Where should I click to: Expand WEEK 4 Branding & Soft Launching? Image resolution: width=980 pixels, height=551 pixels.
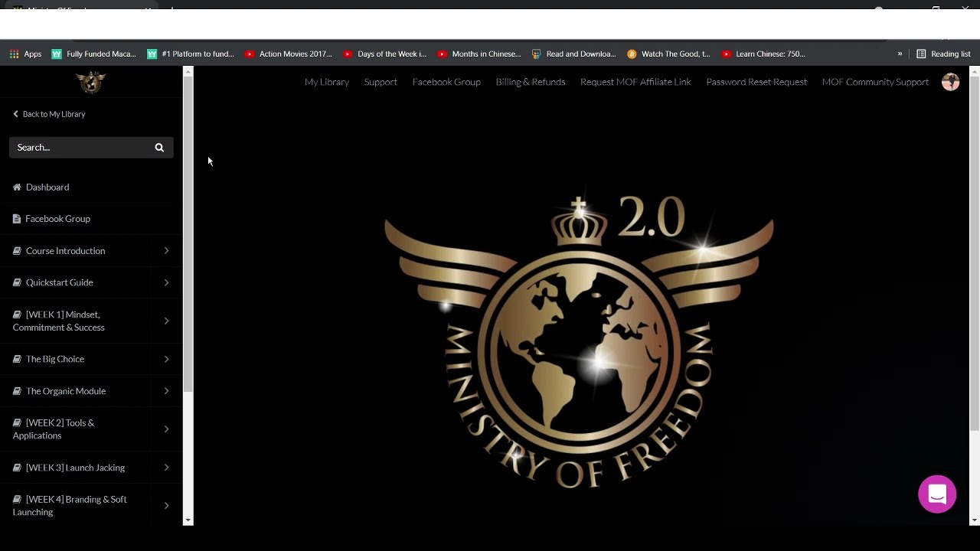point(166,506)
